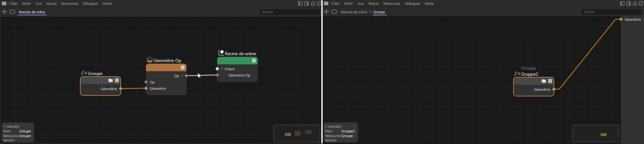Click the Op output port on Géométrie Op node
Image resolution: width=644 pixels, height=144 pixels.
(x=186, y=76)
